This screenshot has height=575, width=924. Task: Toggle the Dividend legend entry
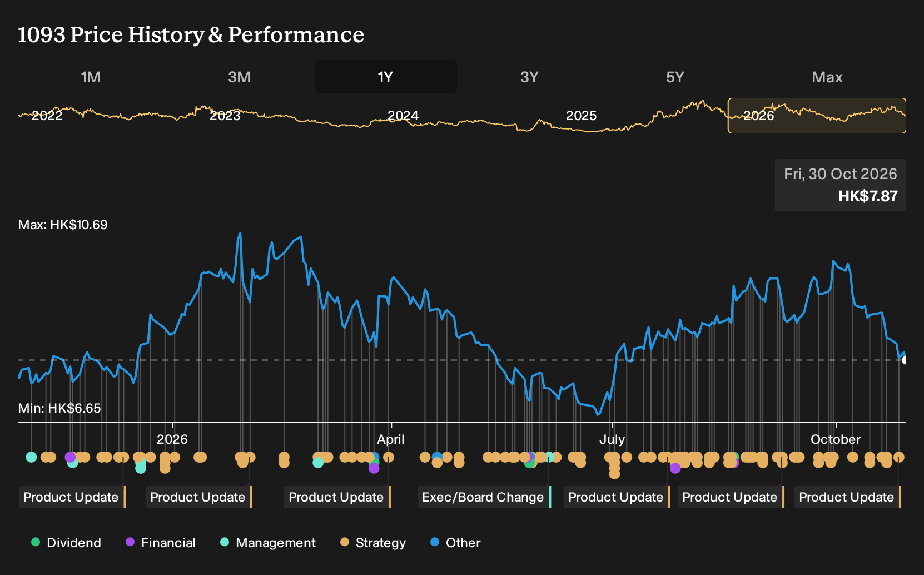pyautogui.click(x=66, y=543)
